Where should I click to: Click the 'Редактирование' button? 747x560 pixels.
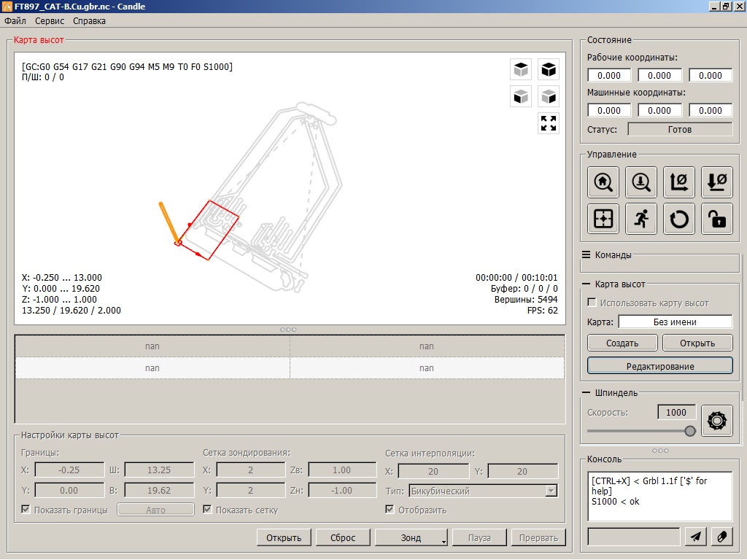(x=659, y=366)
